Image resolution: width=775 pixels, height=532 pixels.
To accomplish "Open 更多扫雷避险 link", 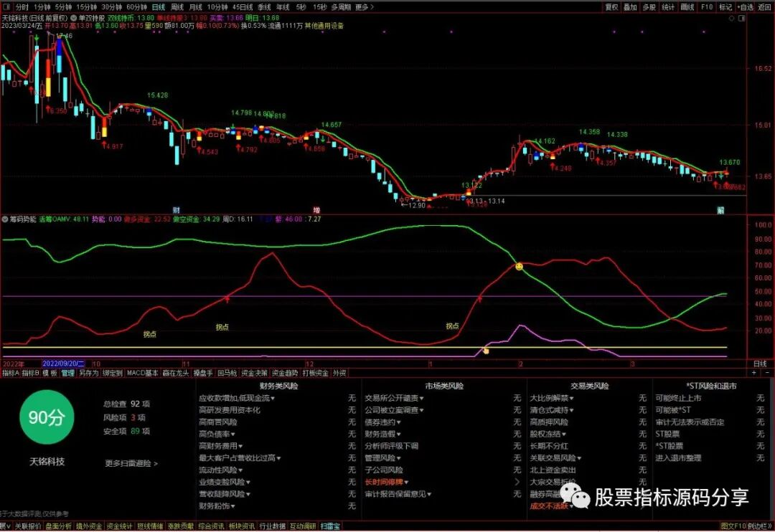I will (x=131, y=463).
